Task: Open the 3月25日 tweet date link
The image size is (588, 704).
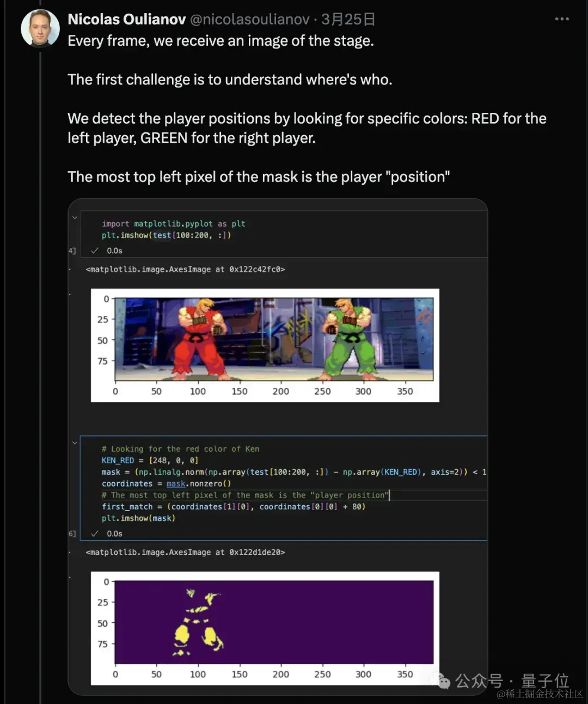Action: (x=348, y=20)
